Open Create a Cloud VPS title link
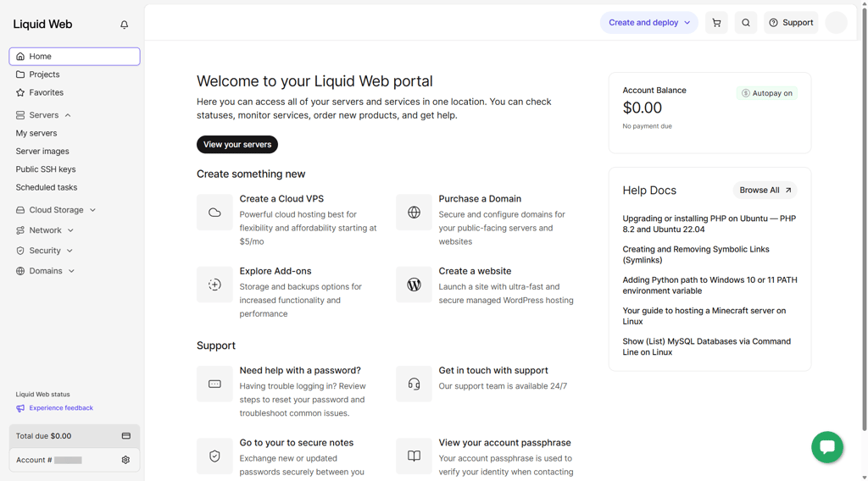 [281, 199]
